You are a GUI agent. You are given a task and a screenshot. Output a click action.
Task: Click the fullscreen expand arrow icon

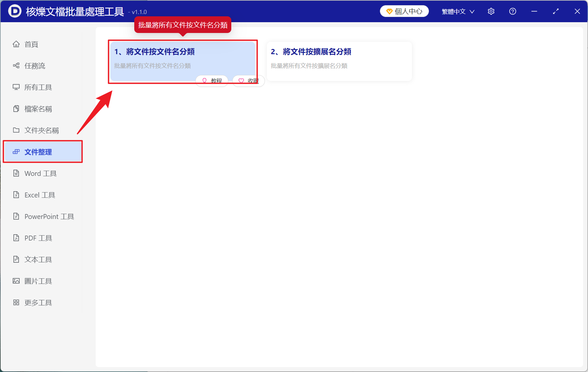(x=556, y=11)
